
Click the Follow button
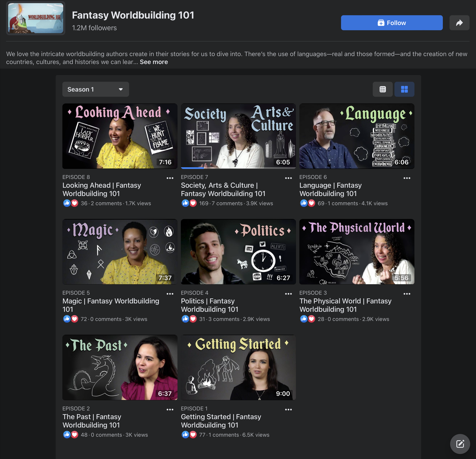coord(392,23)
